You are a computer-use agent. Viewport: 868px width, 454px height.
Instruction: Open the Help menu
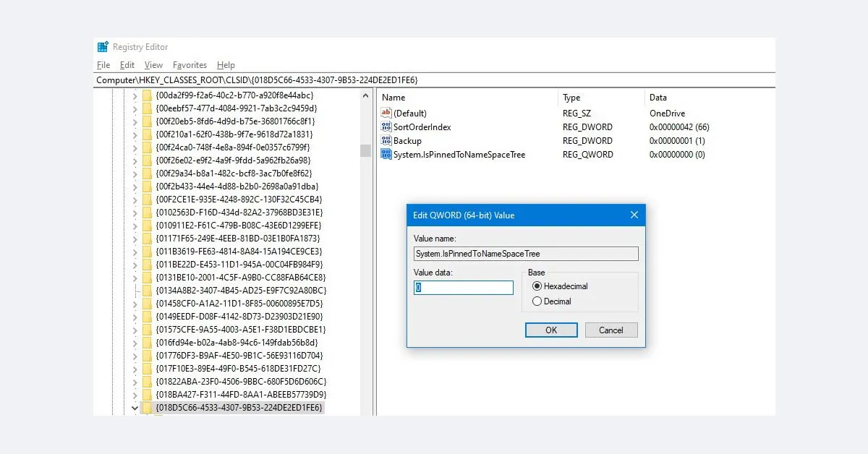click(226, 65)
